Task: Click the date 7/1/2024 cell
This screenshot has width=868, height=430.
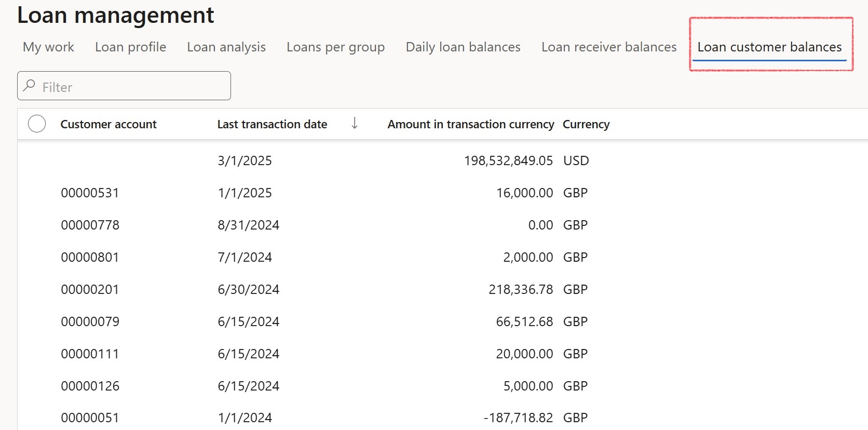Action: (x=245, y=257)
